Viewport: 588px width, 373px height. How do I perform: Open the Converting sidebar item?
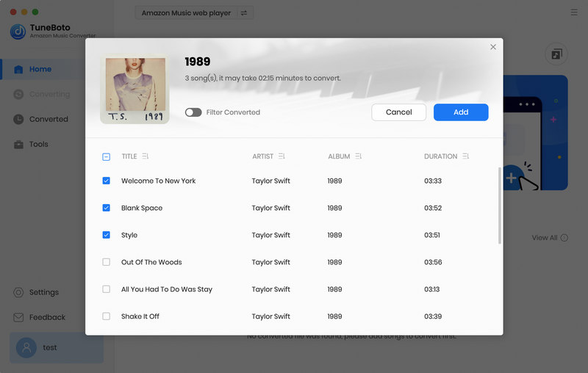[x=43, y=94]
